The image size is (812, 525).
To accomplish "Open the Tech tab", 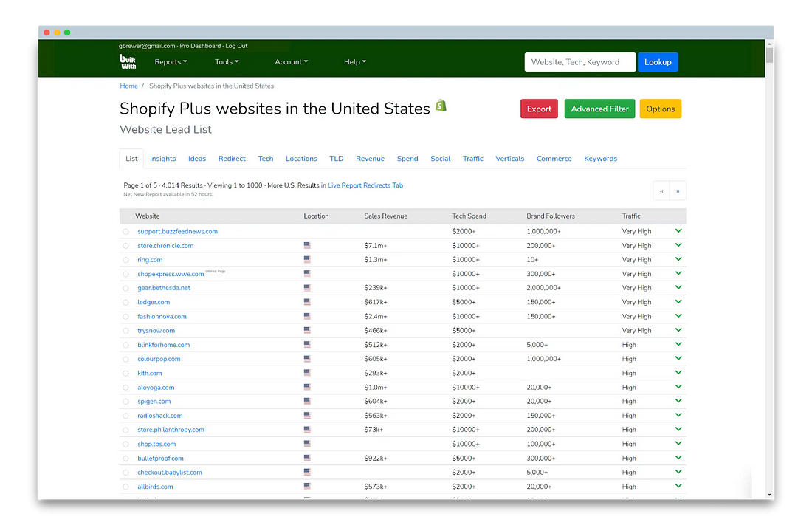I will tap(266, 159).
